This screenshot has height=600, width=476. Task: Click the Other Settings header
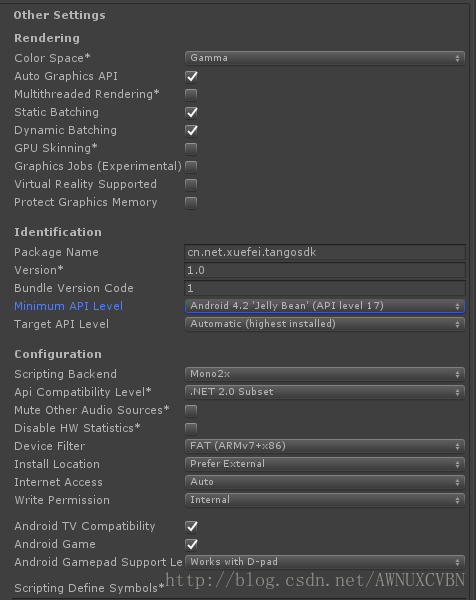click(x=59, y=15)
